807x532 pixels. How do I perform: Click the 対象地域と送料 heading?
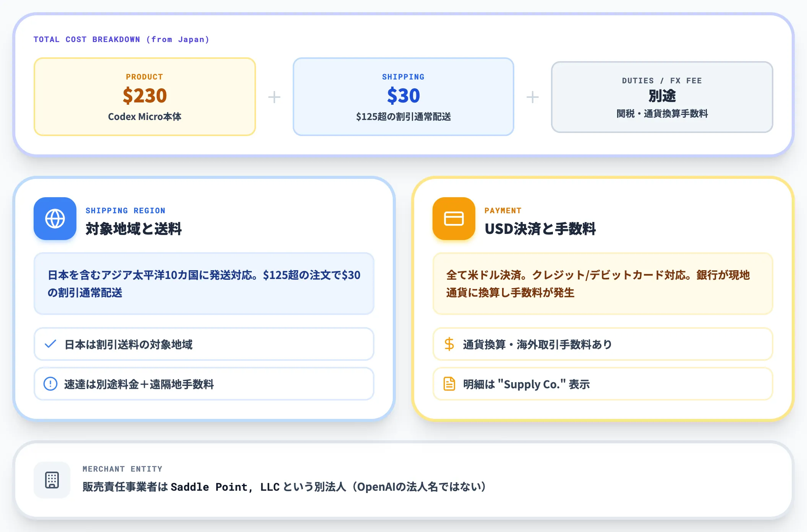click(134, 229)
